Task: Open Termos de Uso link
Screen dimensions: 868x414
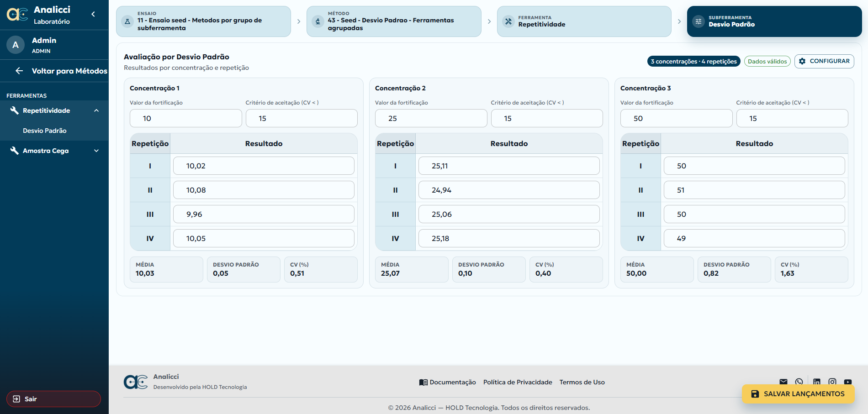Action: (582, 383)
